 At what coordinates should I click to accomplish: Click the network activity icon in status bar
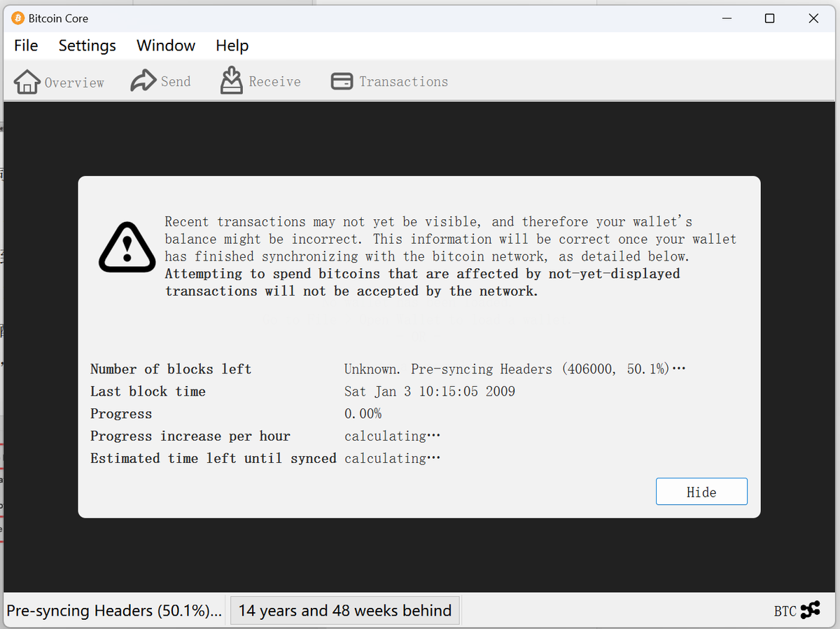click(811, 610)
